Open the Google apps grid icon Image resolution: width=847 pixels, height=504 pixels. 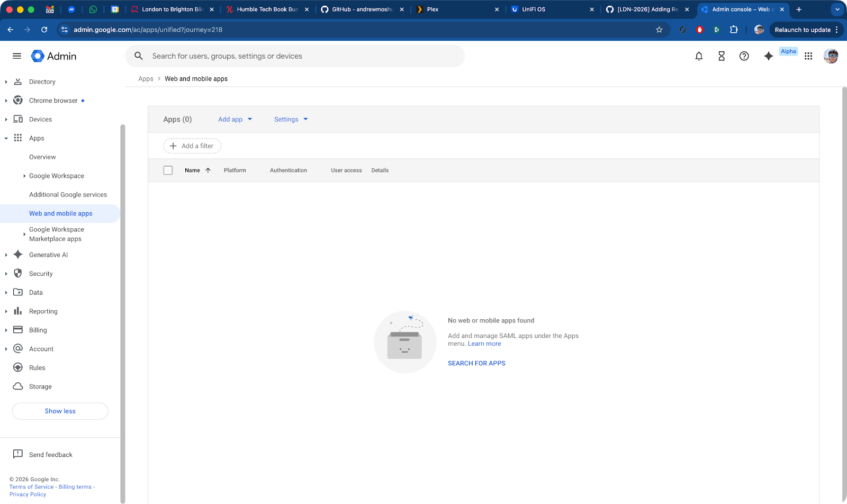808,56
